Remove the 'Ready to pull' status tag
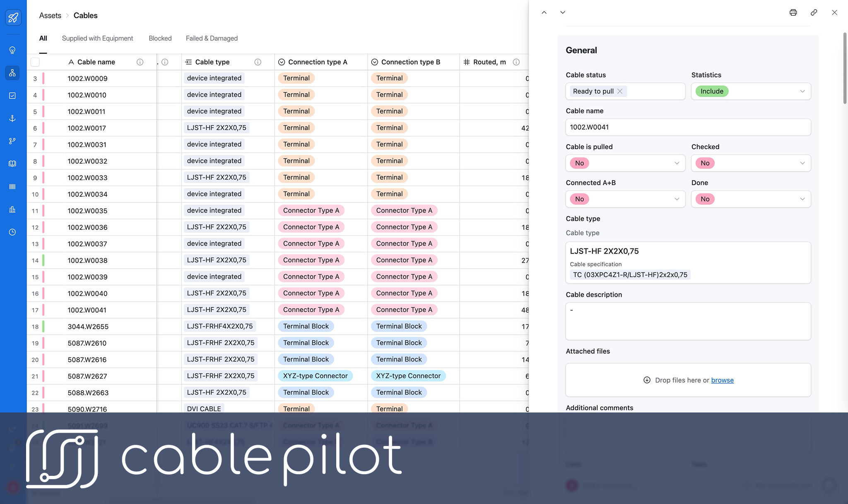Viewport: 848px width, 504px height. point(620,91)
